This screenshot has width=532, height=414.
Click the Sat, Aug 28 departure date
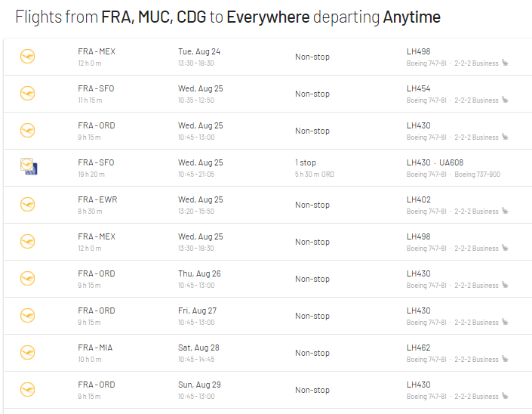[200, 348]
